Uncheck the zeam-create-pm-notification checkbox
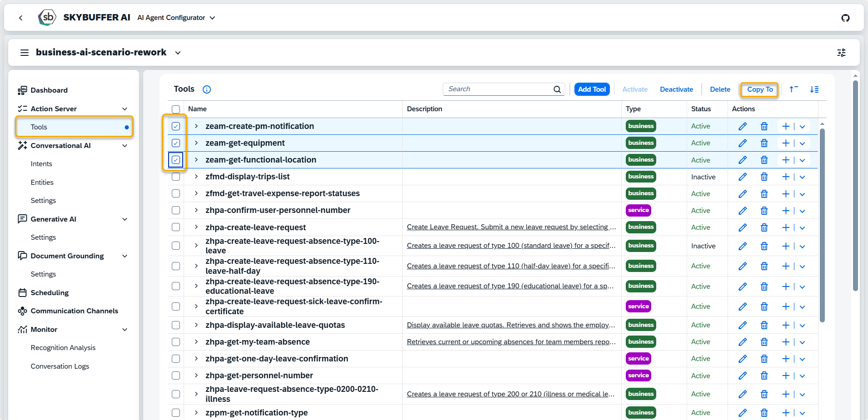This screenshot has width=868, height=420. [x=176, y=126]
